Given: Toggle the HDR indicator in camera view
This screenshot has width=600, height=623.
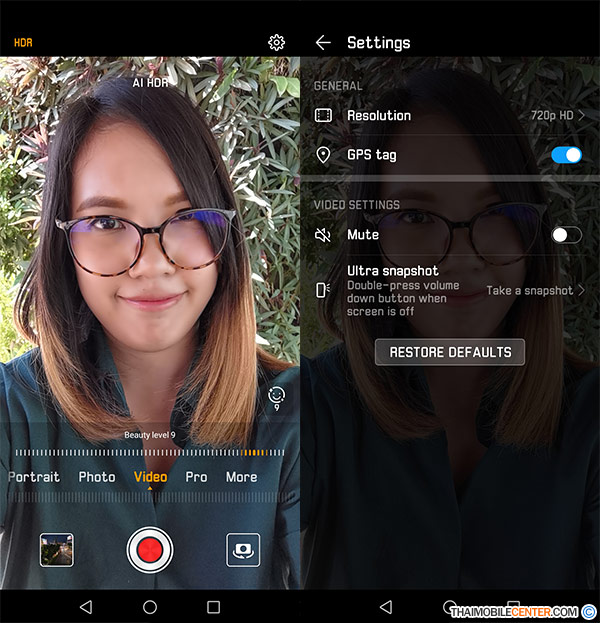Looking at the screenshot, I should coord(23,43).
